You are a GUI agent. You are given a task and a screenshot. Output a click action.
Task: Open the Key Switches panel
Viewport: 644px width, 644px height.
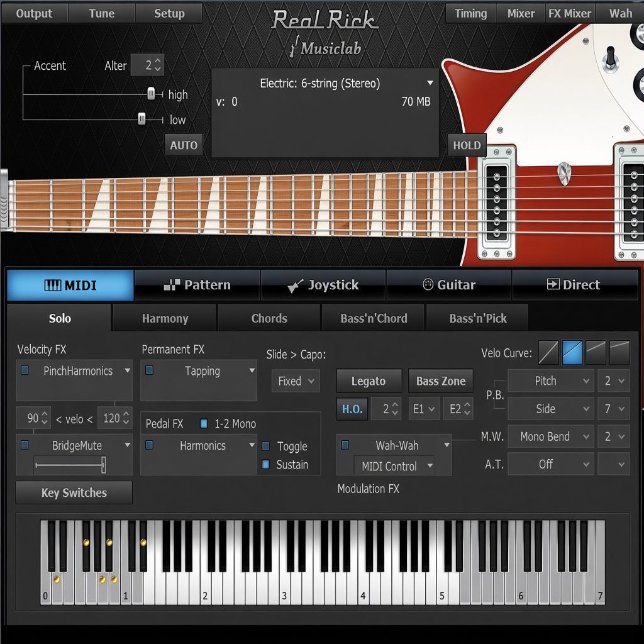pyautogui.click(x=74, y=492)
